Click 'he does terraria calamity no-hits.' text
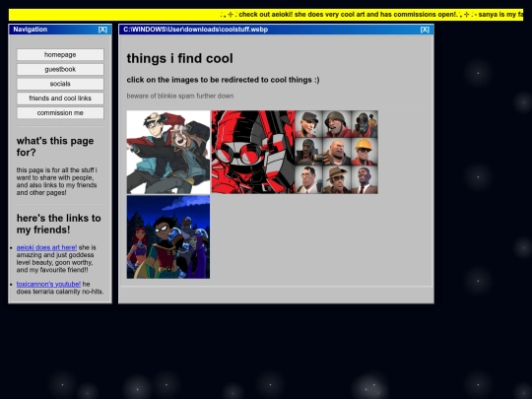 (60, 288)
